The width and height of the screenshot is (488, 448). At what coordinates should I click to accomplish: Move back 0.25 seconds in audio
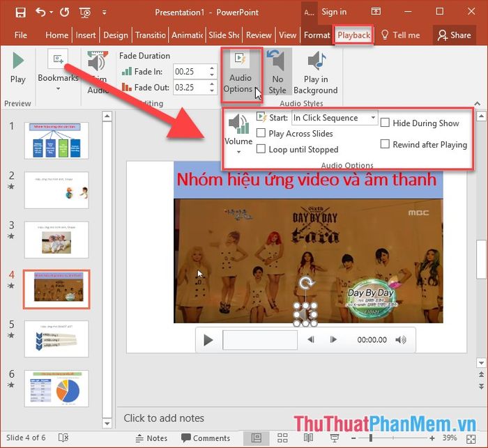(x=311, y=339)
